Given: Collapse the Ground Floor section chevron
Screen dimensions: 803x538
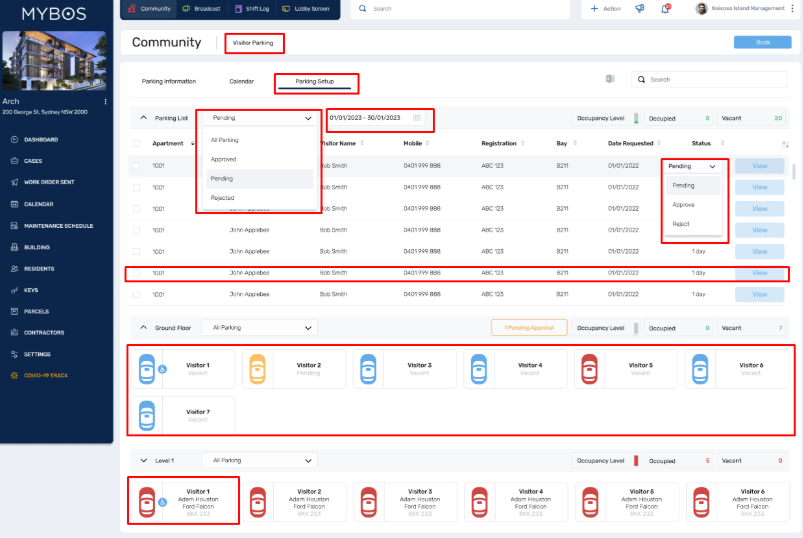Looking at the screenshot, I should [x=143, y=327].
